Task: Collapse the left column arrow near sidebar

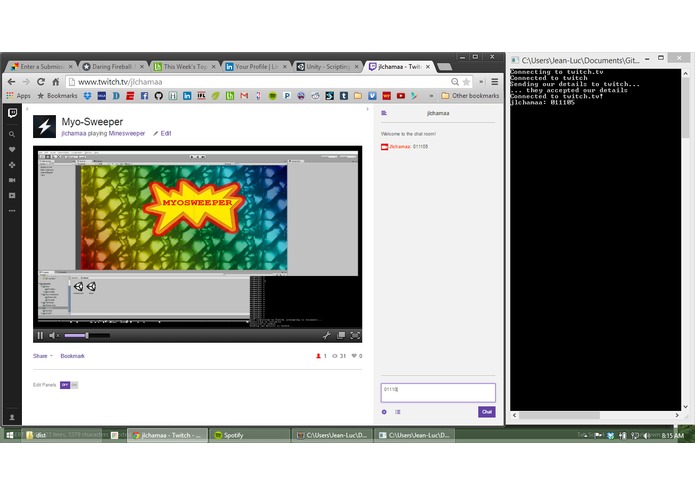Action: pyautogui.click(x=27, y=109)
